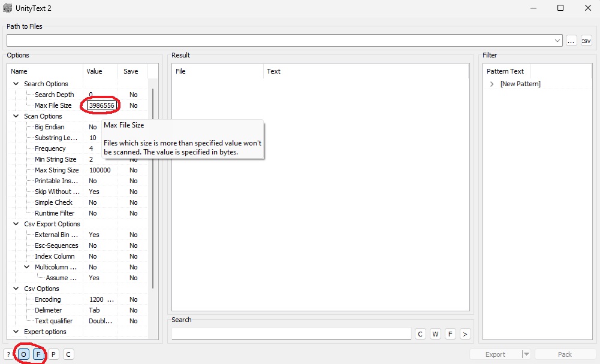This screenshot has width=600, height=364.
Task: Click the help '?' button
Action: [x=8, y=354]
